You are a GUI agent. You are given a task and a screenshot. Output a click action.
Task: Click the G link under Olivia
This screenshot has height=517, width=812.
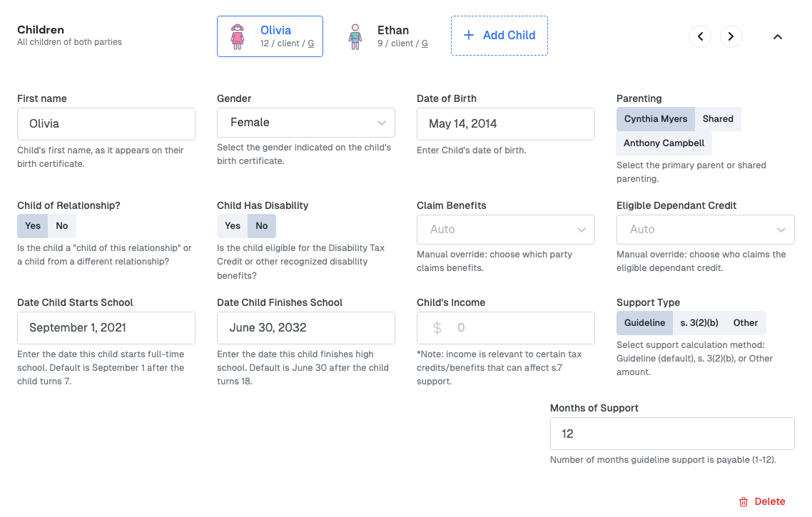point(310,43)
